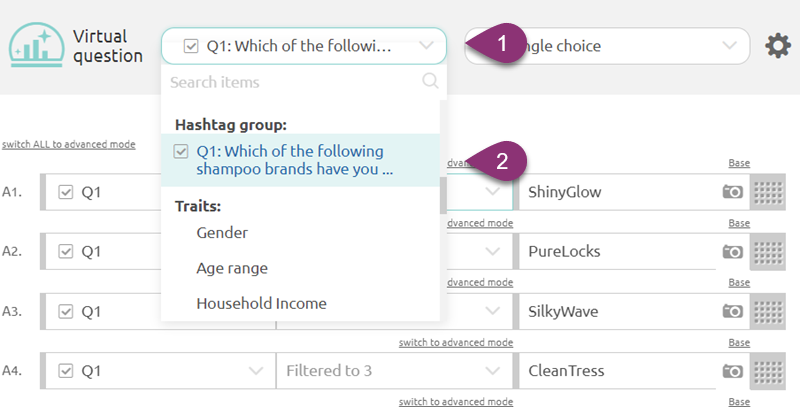This screenshot has width=800, height=407.
Task: Click the camera icon beside CleanTress
Action: point(733,371)
